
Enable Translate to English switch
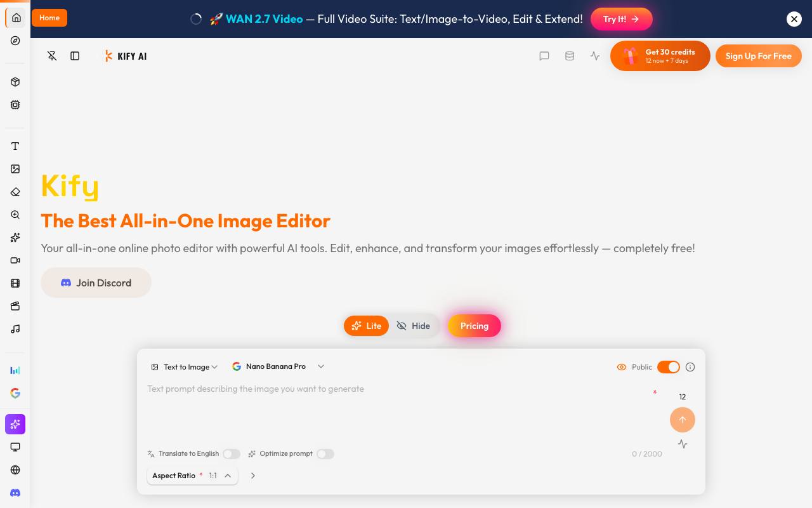232,454
